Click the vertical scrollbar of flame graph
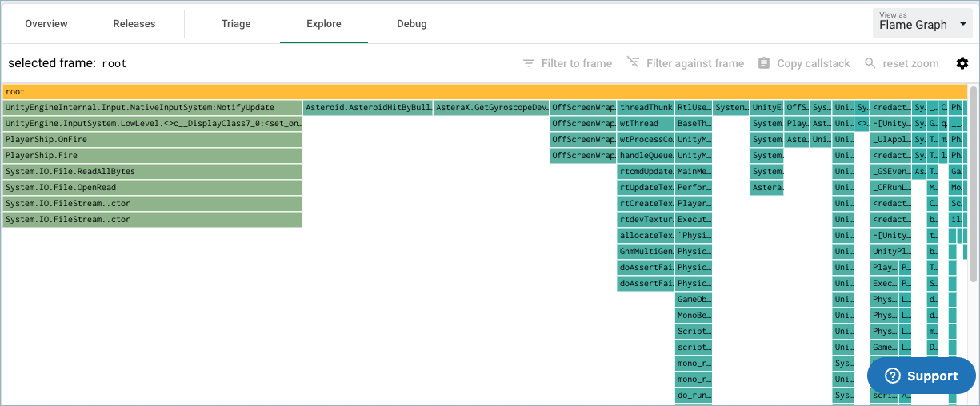The image size is (980, 406). click(973, 184)
